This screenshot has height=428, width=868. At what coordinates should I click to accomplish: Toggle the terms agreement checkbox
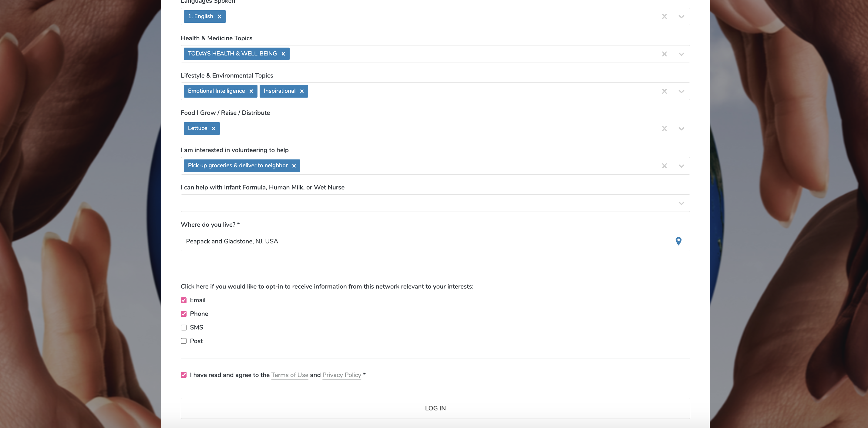pos(184,375)
